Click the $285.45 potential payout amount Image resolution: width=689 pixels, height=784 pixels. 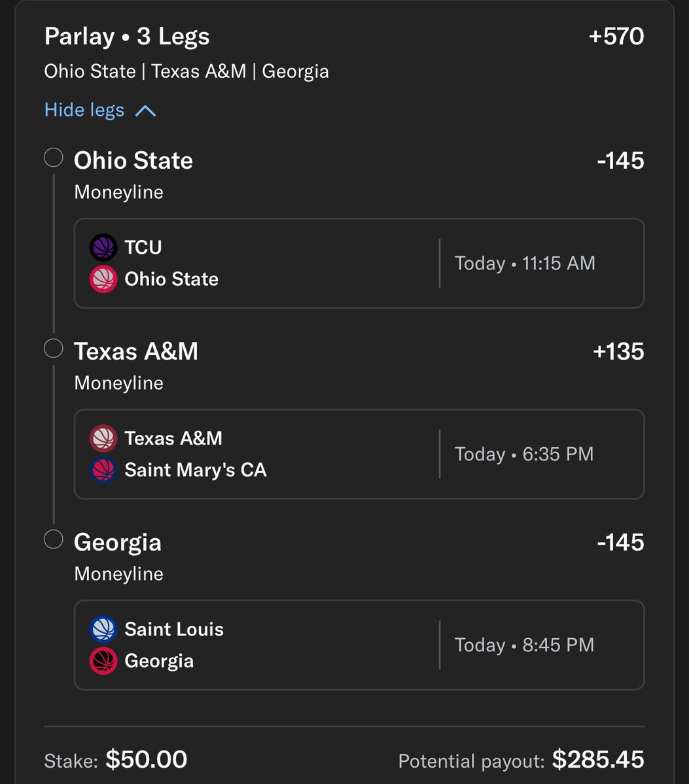click(598, 760)
